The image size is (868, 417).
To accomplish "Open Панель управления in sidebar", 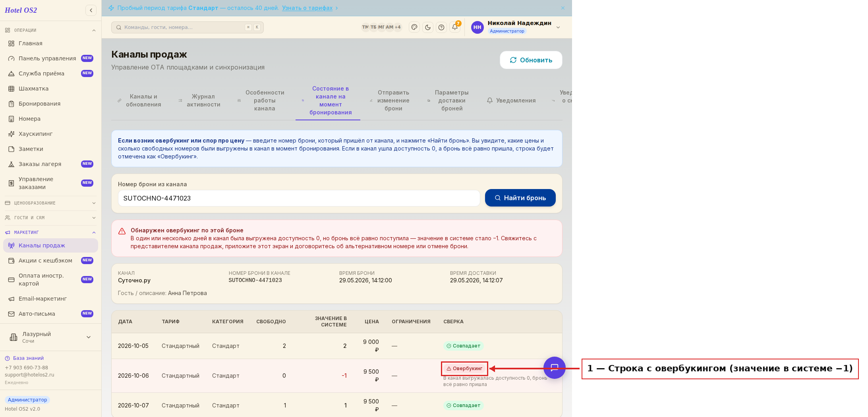I will (x=50, y=58).
